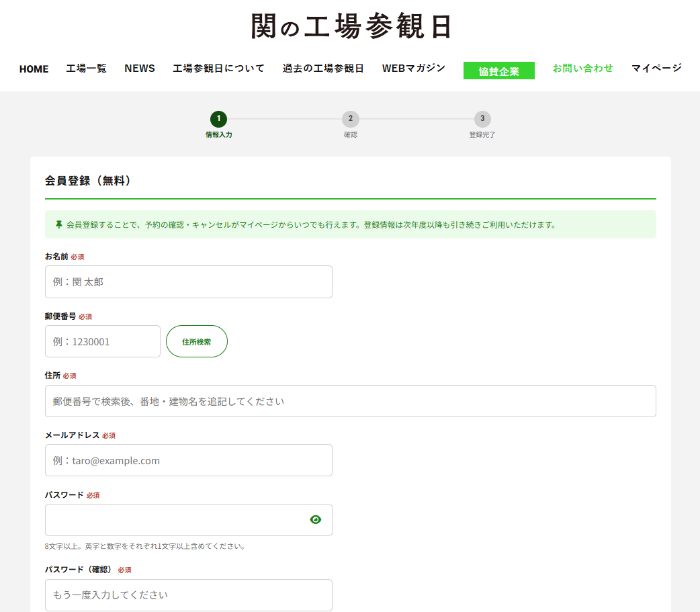Open the 工場一覧 menu item
Viewport: 700px width, 612px height.
coord(86,69)
